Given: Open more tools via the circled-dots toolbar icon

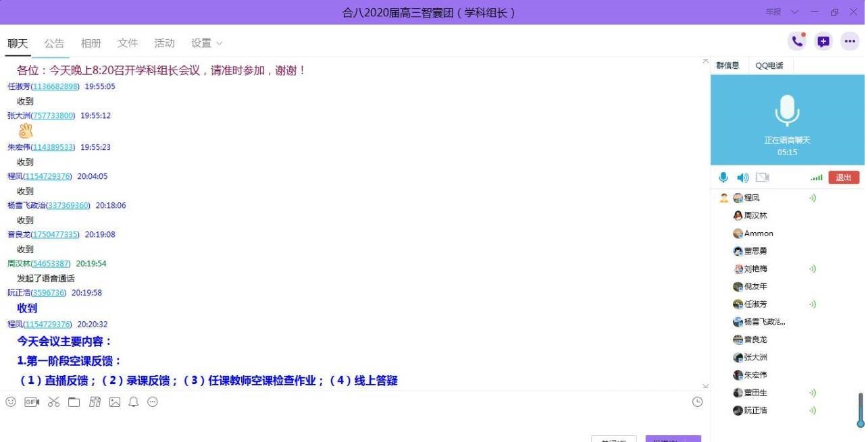Looking at the screenshot, I should coord(153,402).
